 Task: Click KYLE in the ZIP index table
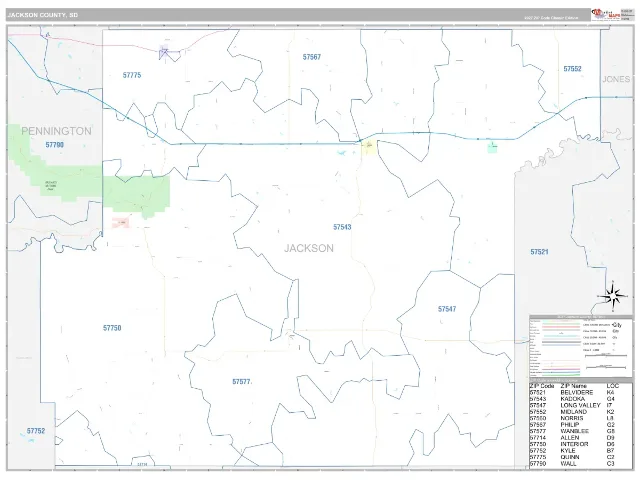click(568, 451)
